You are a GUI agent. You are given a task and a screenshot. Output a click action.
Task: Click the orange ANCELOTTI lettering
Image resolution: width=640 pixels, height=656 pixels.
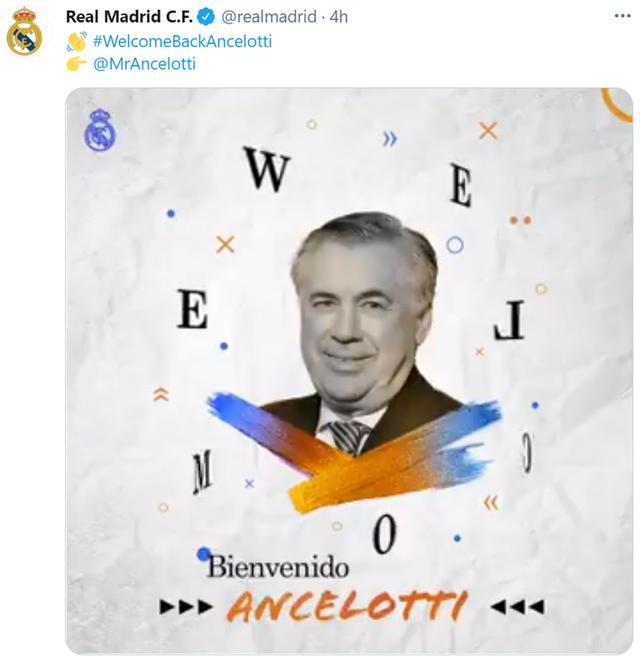[x=347, y=606]
